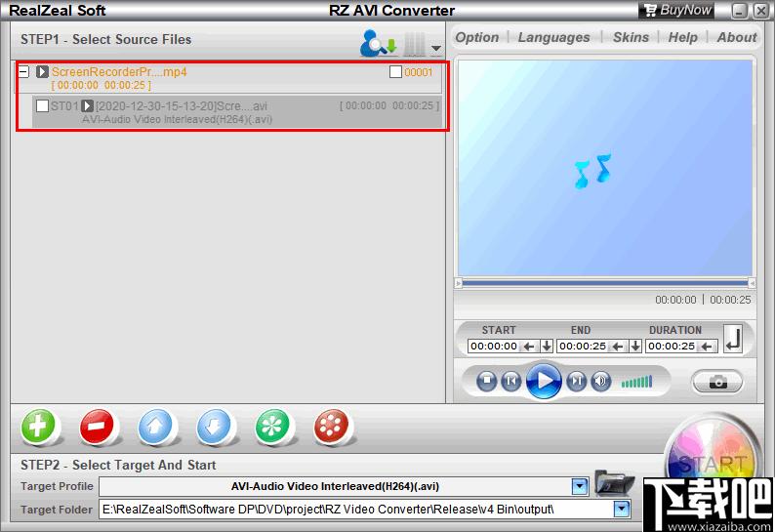Screen dimensions: 775x532
Task: Check the 00001 checkbox
Action: 395,72
